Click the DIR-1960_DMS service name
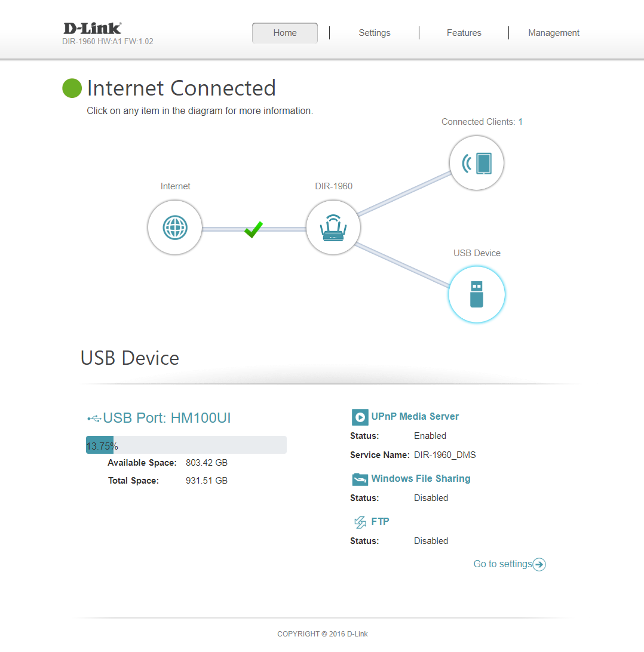This screenshot has height=652, width=644. (x=444, y=455)
